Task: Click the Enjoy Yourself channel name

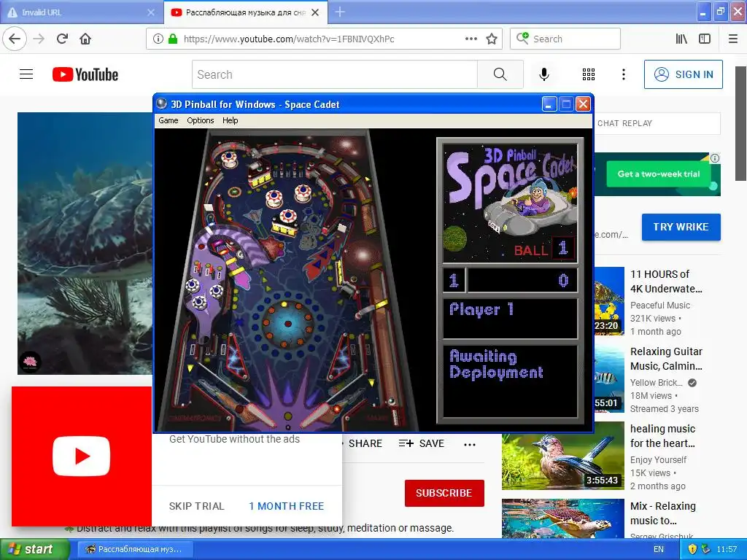Action: tap(658, 460)
